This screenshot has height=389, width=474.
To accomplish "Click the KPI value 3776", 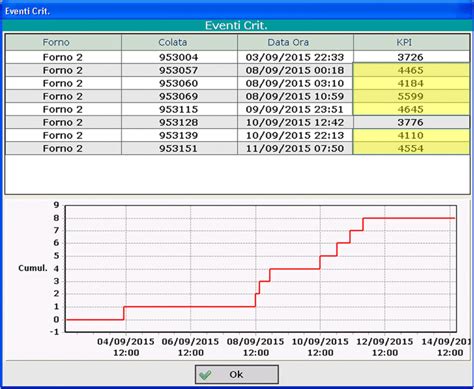I will coord(411,122).
